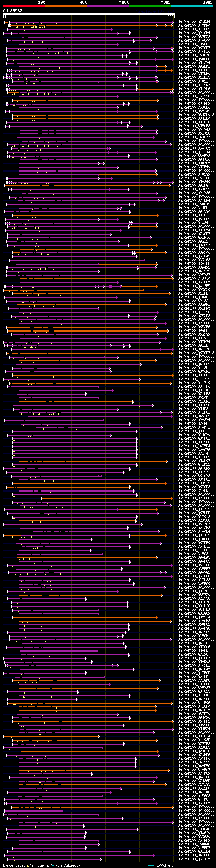Open hit UniRef100_B4V800
The image size is (216, 868).
tap(194, 41)
